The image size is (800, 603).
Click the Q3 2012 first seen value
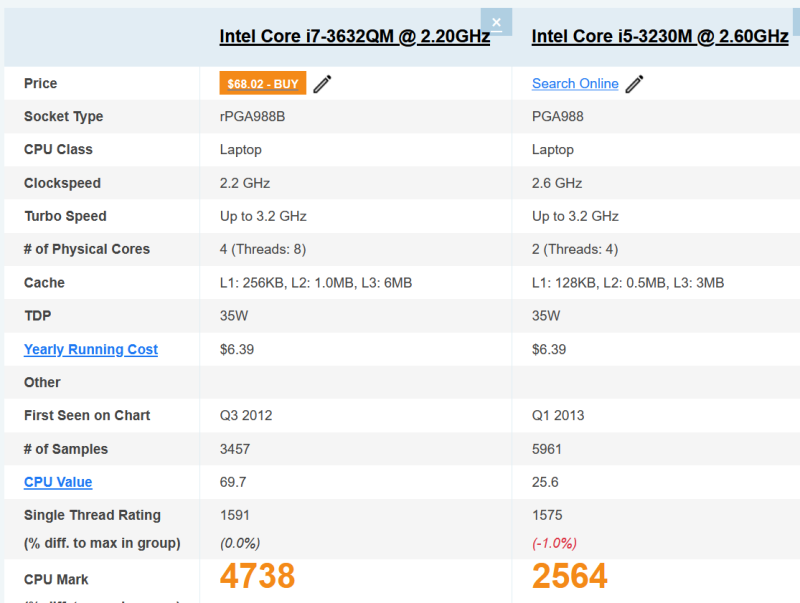(x=246, y=415)
